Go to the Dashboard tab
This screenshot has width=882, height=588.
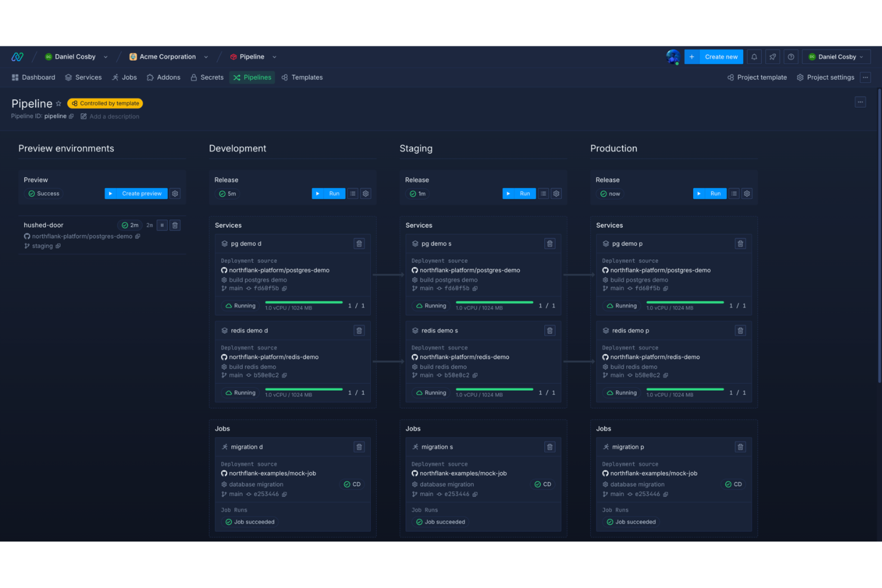point(33,77)
